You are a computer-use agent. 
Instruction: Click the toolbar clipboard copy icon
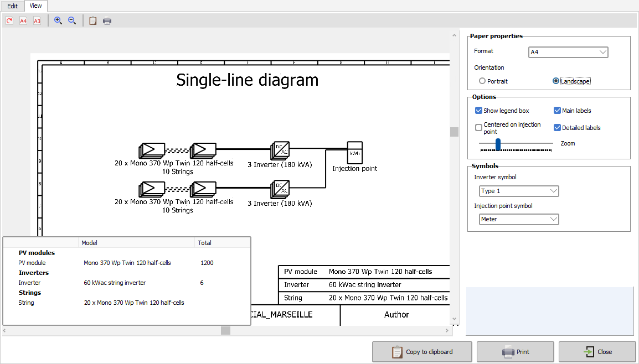coord(93,21)
